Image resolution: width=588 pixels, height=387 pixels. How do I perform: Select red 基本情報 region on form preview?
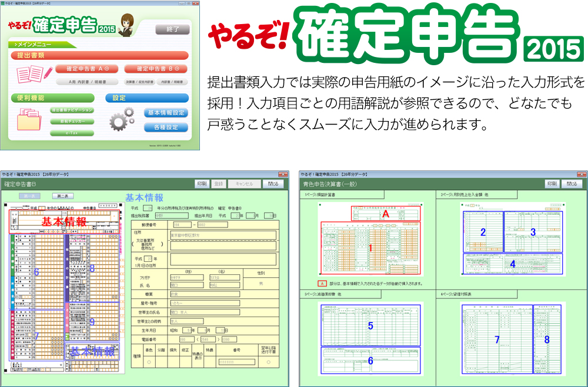pos(64,221)
